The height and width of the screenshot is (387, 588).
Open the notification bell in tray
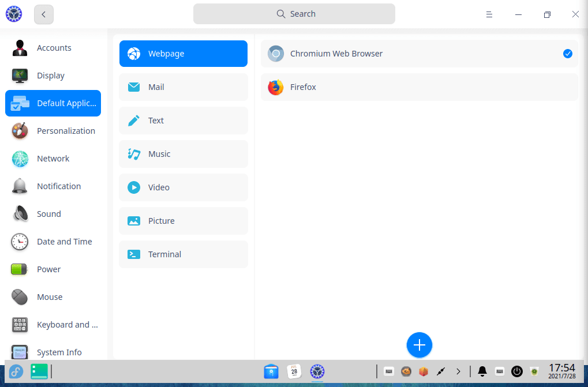[482, 371]
